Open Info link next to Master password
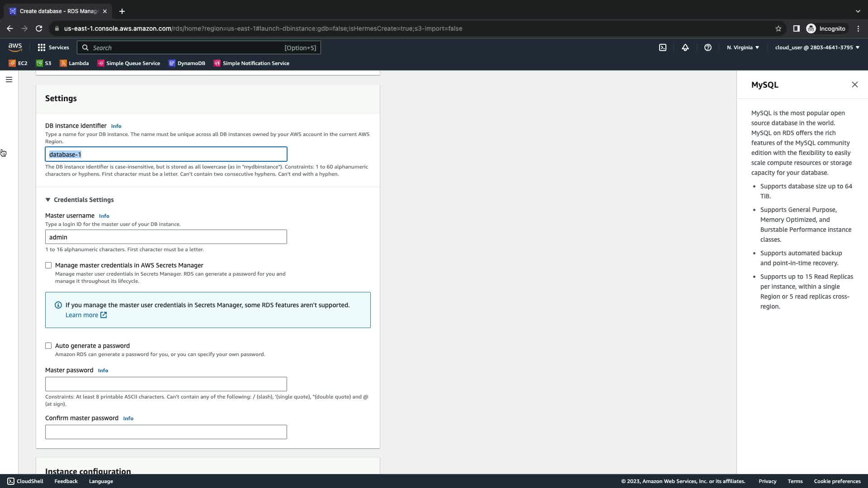This screenshot has height=488, width=868. (x=103, y=371)
